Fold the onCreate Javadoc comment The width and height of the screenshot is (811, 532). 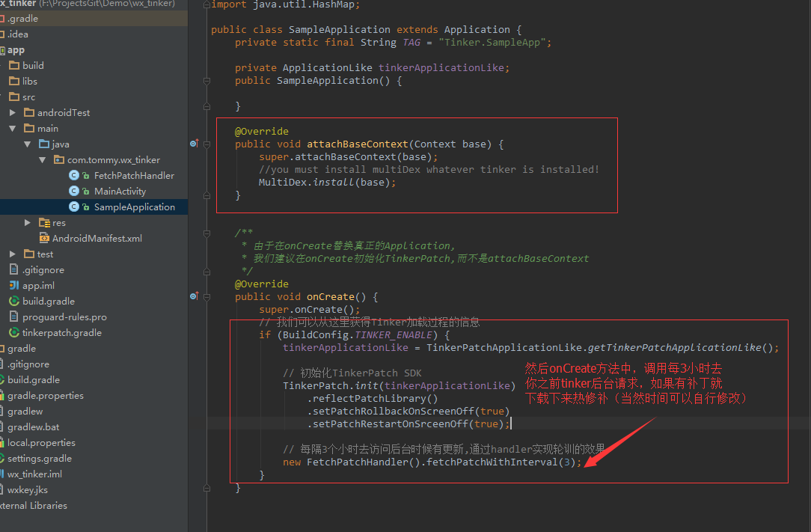(x=207, y=233)
